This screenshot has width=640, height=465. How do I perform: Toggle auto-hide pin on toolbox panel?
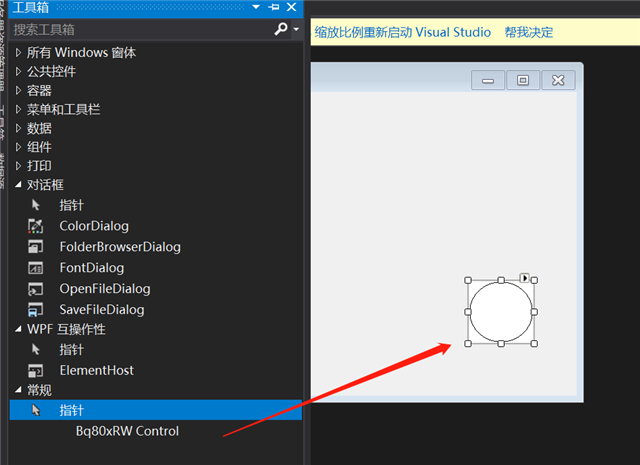[273, 7]
